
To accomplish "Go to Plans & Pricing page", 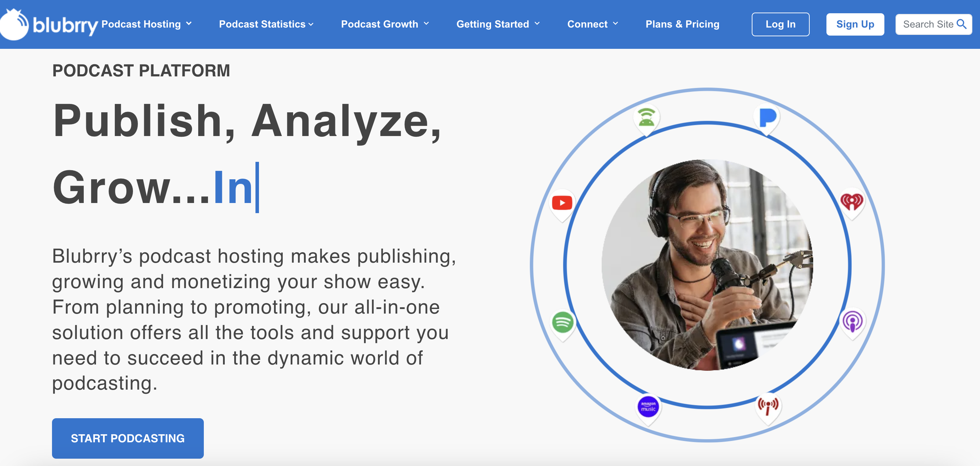I will 682,24.
